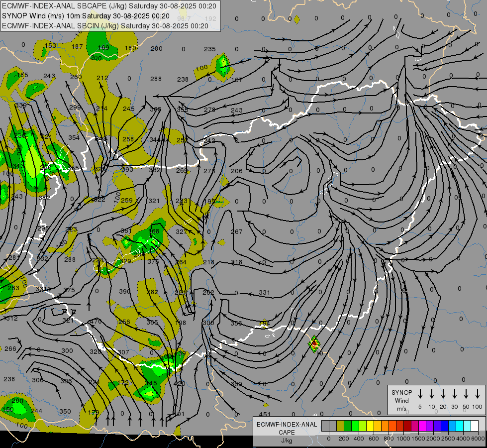Pick the dark green swatch in CAPE legend
Image resolution: width=487 pixels, height=448 pixels.
(x=348, y=426)
